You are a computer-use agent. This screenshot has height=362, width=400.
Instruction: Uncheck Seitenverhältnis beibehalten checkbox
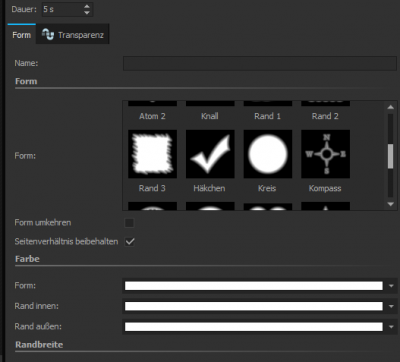129,242
